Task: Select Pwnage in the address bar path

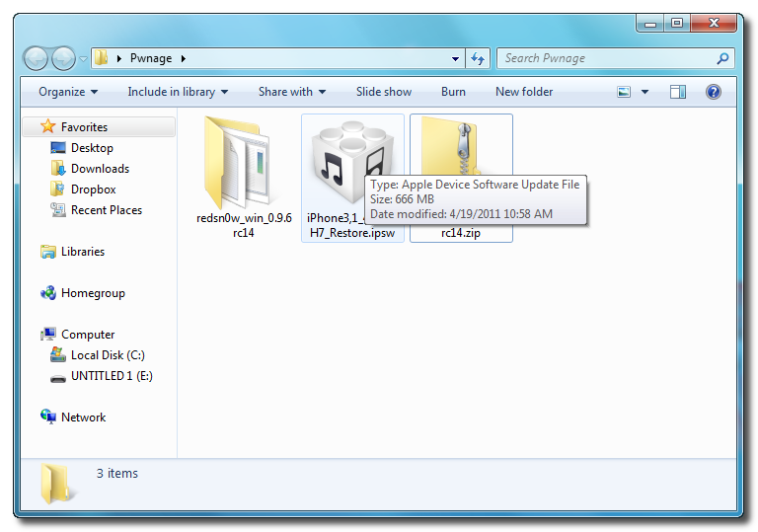Action: [151, 58]
